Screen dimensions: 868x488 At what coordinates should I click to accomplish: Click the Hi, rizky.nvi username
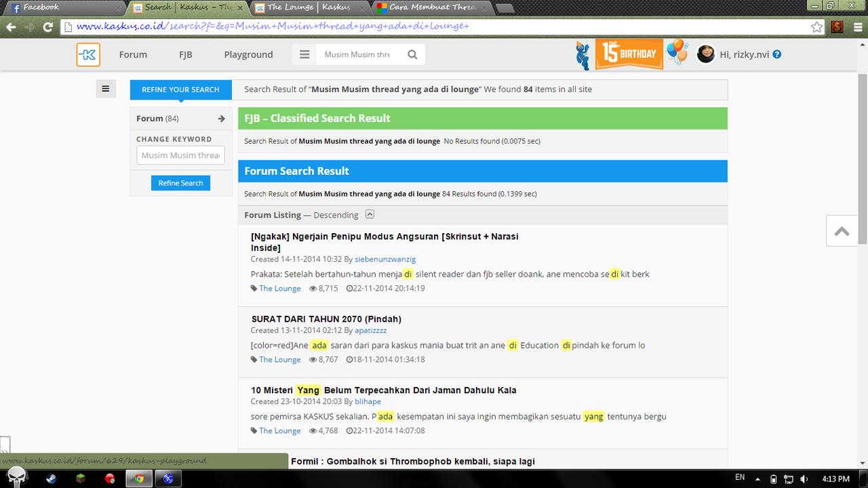pyautogui.click(x=745, y=54)
